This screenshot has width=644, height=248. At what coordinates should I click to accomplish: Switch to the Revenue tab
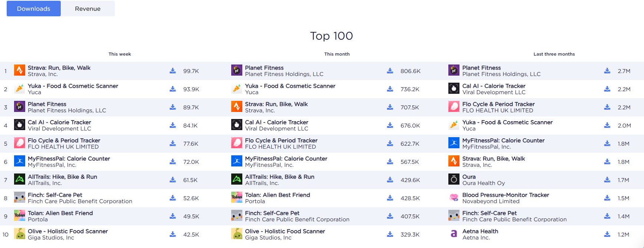(x=87, y=9)
